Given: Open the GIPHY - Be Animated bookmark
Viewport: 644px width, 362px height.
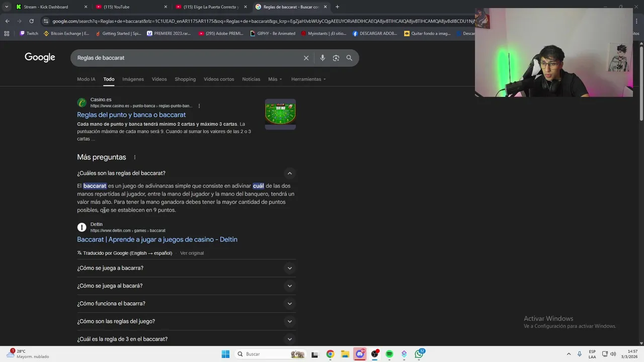Looking at the screenshot, I should click(273, 34).
